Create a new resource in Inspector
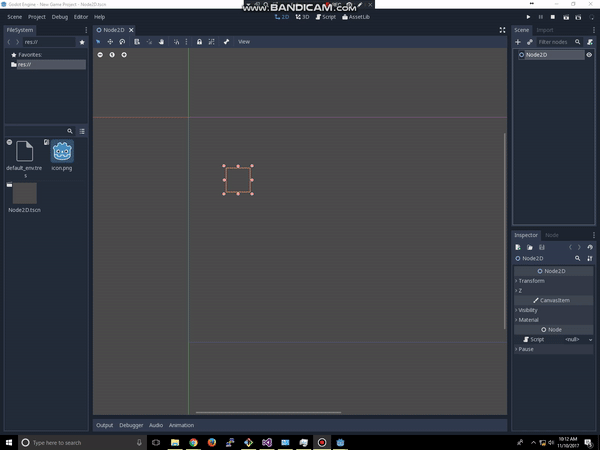Viewport: 600px width, 450px height. (x=518, y=247)
